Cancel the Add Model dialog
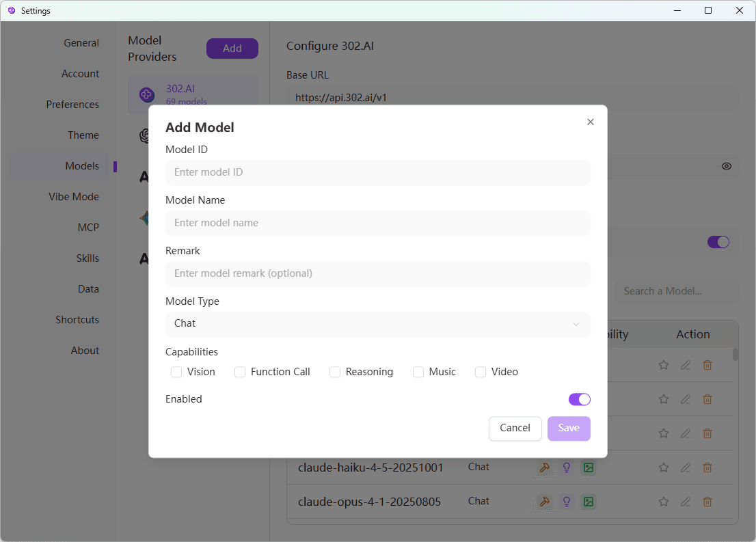Viewport: 756px width, 542px height. (515, 429)
